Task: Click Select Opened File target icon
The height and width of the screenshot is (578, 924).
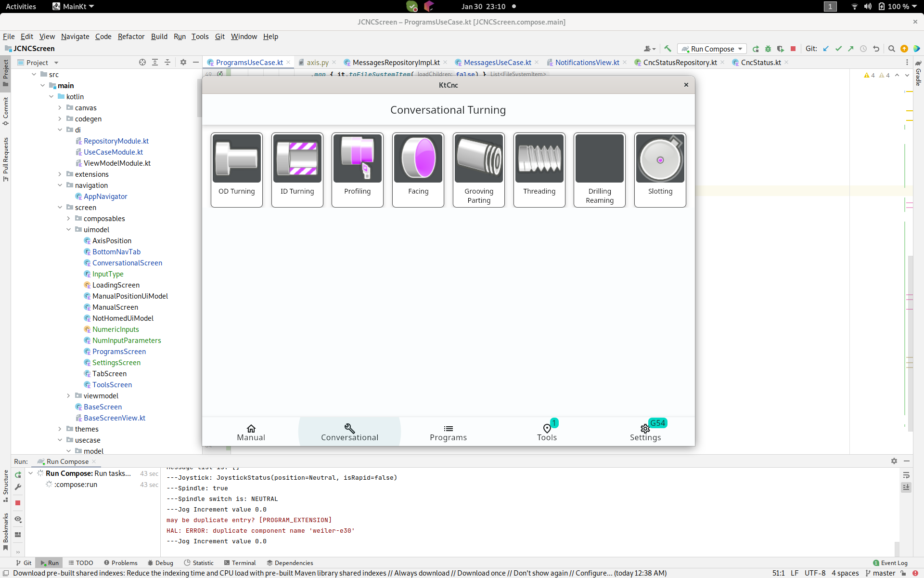Action: coord(142,63)
